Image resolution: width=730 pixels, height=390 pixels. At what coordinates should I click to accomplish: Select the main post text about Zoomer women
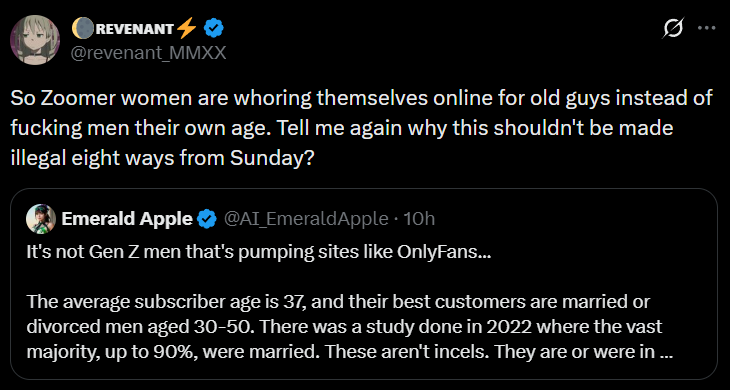[361, 127]
